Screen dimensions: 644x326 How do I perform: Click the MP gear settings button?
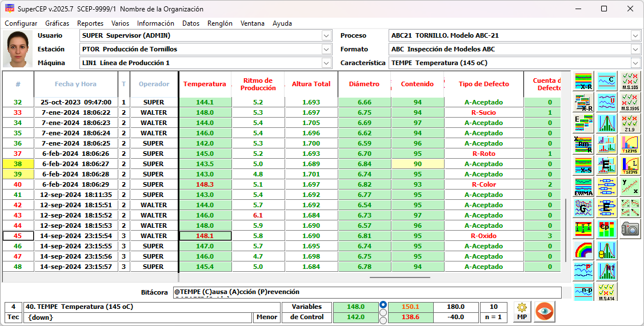[x=521, y=312]
